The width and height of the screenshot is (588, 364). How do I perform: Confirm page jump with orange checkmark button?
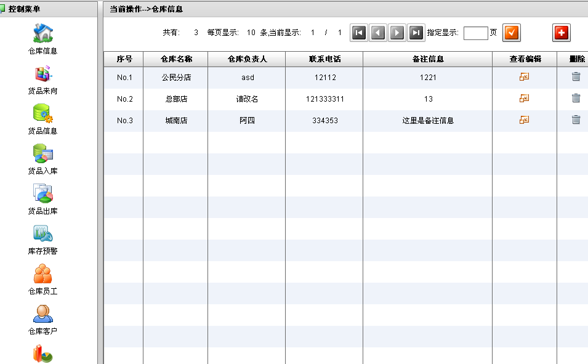tap(512, 33)
